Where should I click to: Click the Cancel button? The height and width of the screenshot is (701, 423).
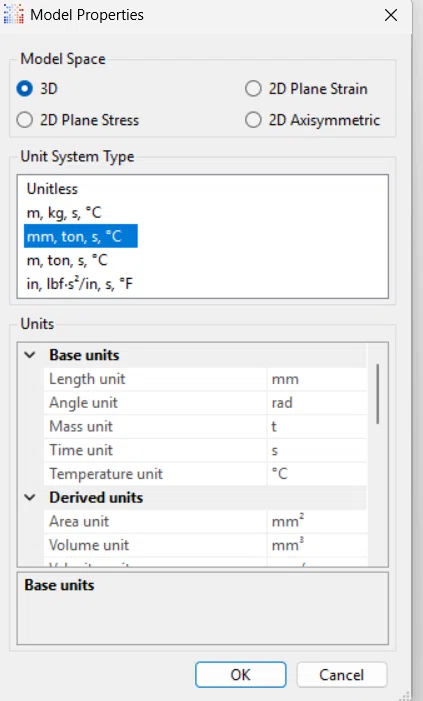tap(342, 674)
